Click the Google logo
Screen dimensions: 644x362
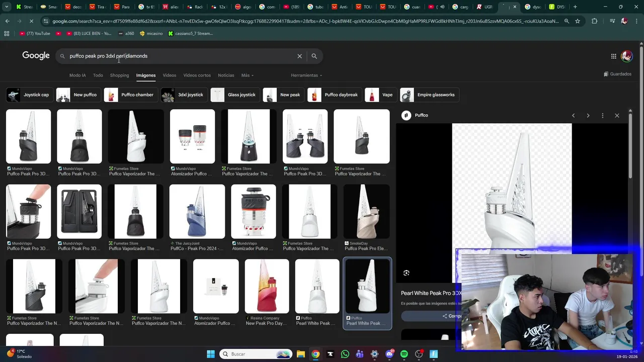[x=36, y=56]
